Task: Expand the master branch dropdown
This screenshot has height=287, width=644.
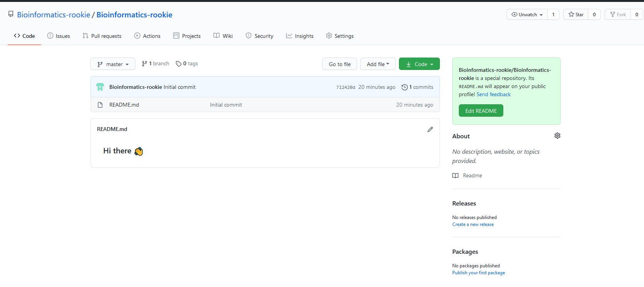Action: point(113,64)
